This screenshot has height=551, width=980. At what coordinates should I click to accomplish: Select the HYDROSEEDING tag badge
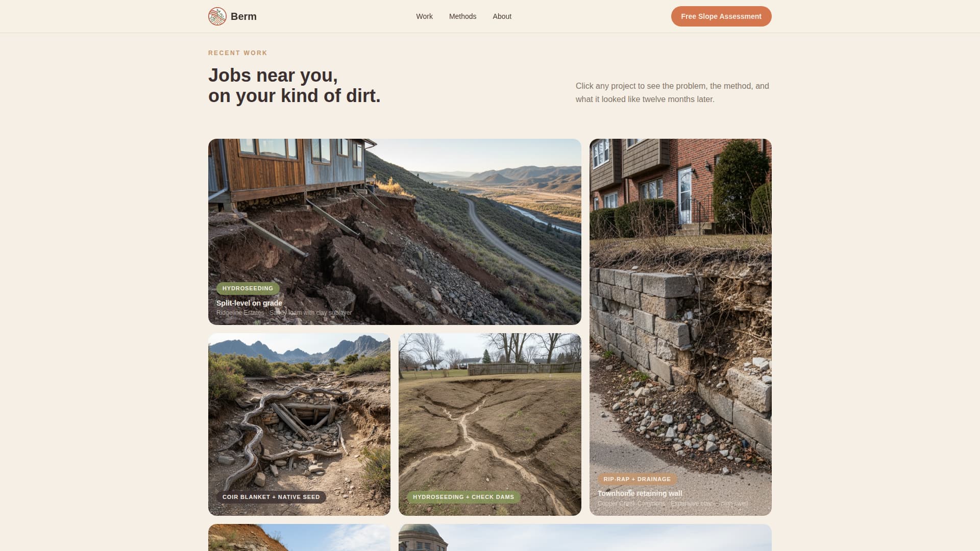pyautogui.click(x=248, y=288)
